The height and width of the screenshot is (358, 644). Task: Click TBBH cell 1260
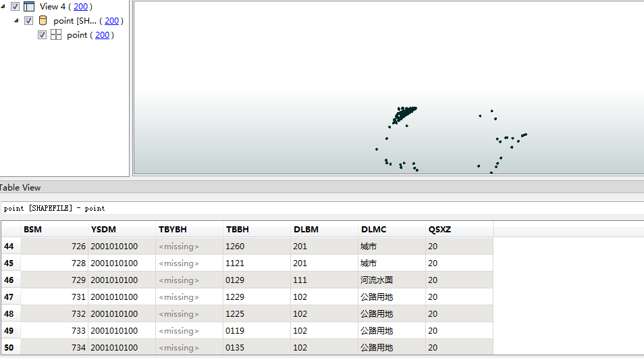[x=257, y=246]
